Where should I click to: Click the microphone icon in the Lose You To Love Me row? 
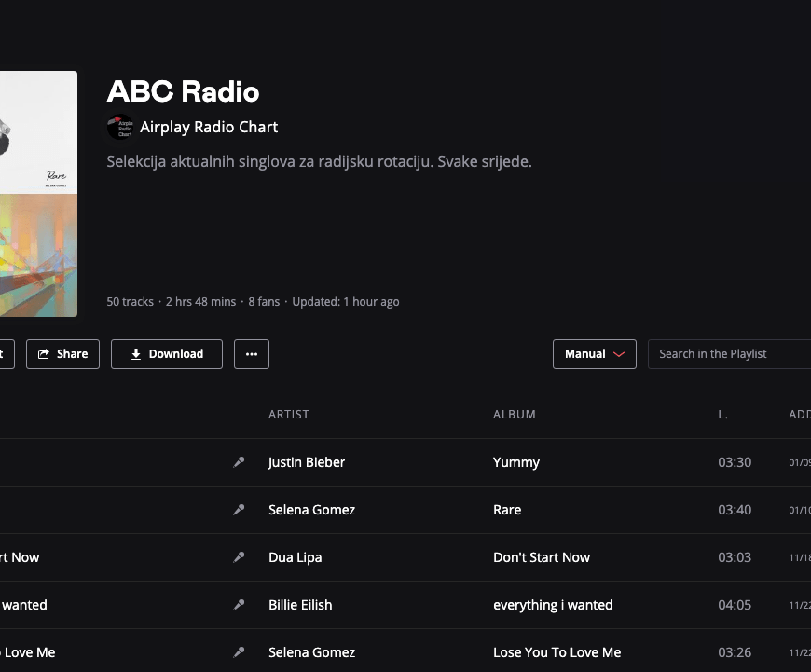point(239,652)
